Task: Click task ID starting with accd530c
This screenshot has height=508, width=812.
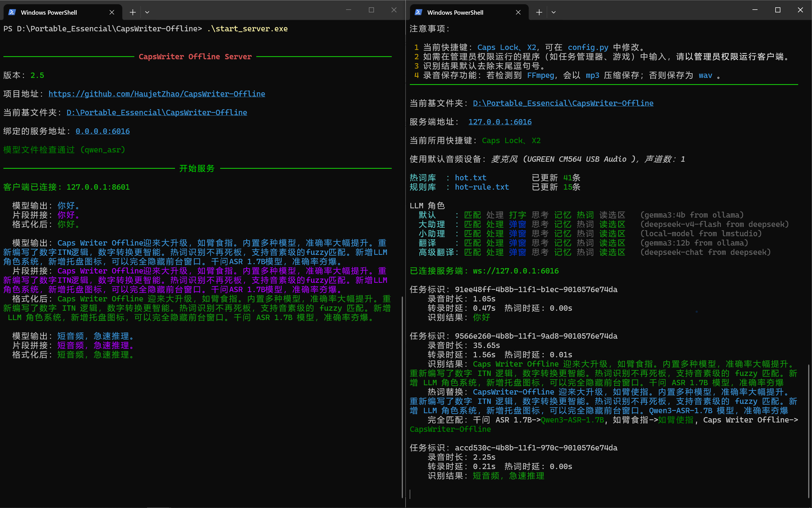Action: click(536, 448)
